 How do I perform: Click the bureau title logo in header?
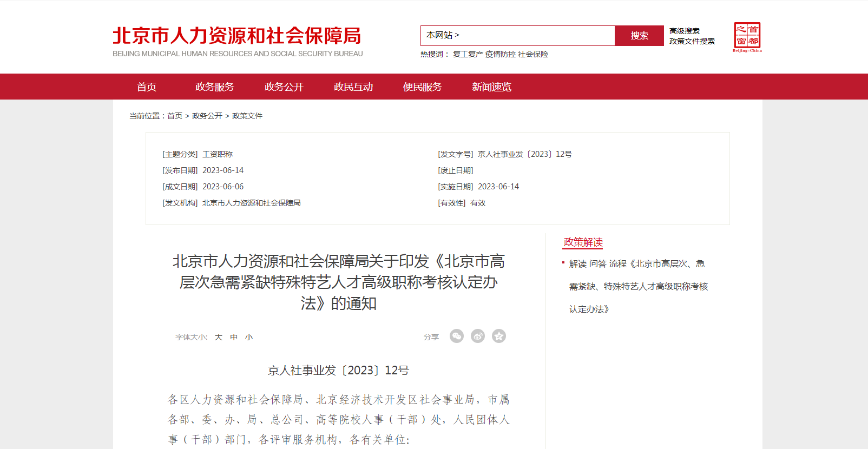click(237, 40)
